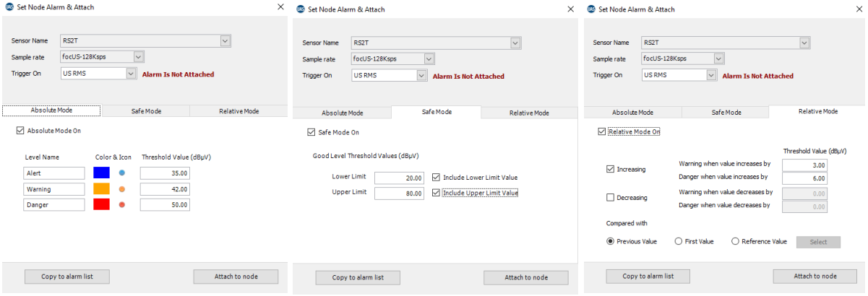Screen dimensions: 868x296
Task: Click the Warning level name field
Action: [x=54, y=189]
